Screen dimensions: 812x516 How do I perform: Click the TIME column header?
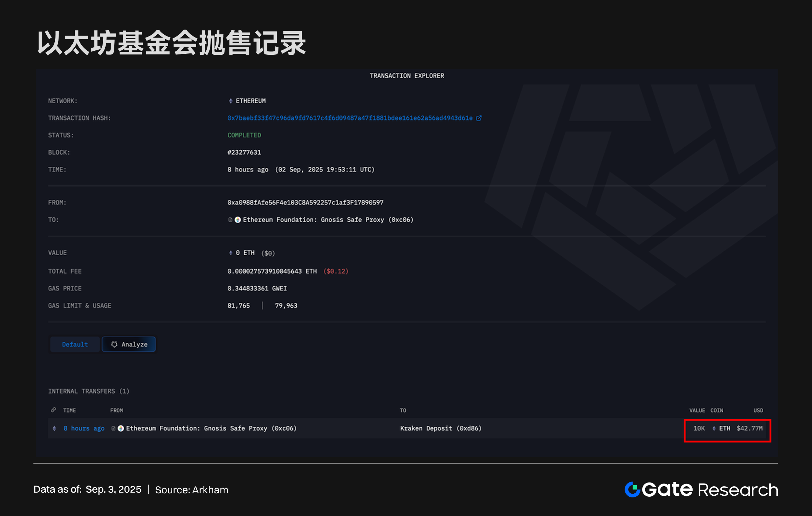click(x=69, y=410)
